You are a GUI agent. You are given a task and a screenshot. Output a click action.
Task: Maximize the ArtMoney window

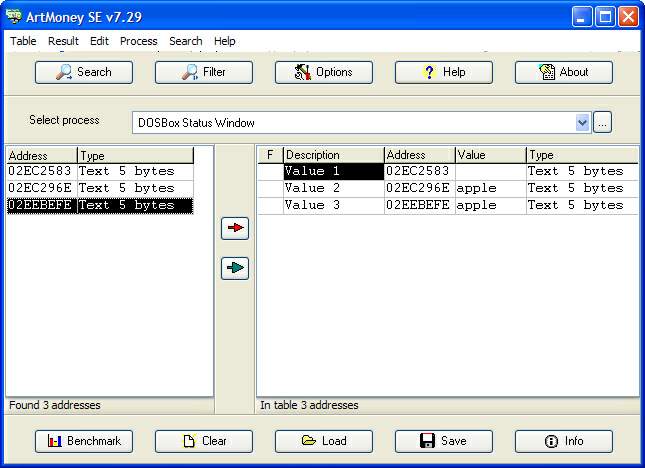click(x=605, y=17)
